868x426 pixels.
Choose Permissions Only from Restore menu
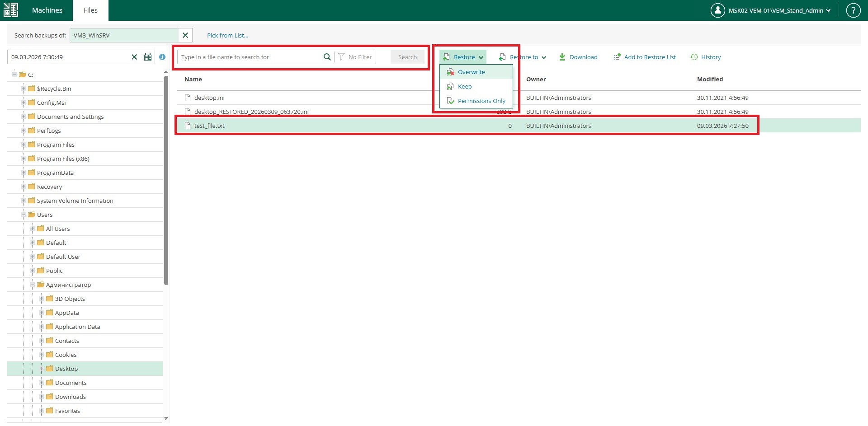476,101
